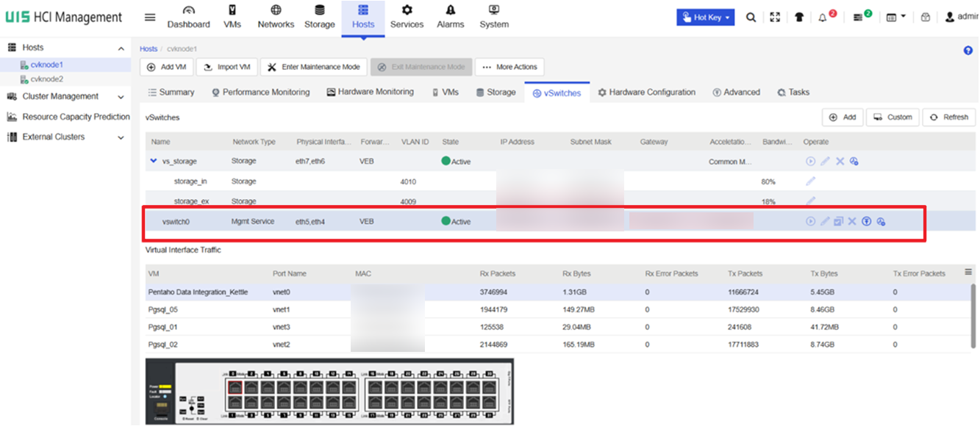The image size is (980, 440).
Task: Click the red-highlighted port on switch panel
Action: (235, 388)
